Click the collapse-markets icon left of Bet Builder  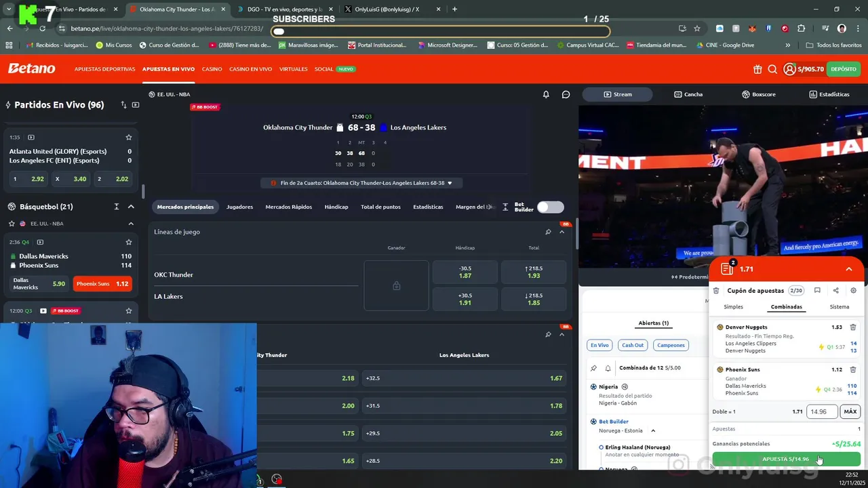[x=505, y=207]
